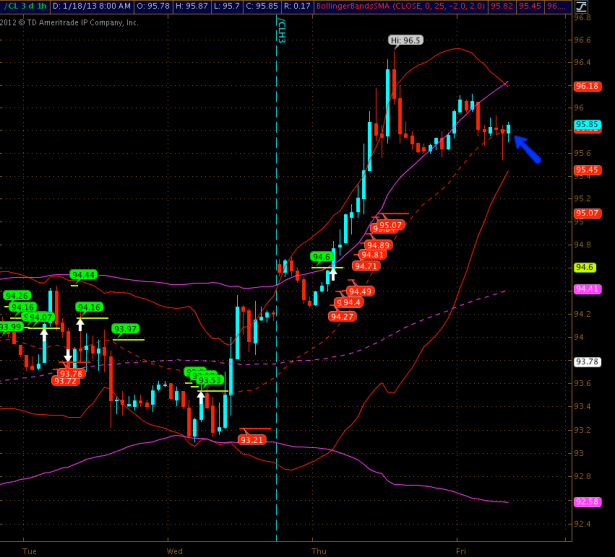This screenshot has width=615, height=557.
Task: Click the white up arrow below 93.53 label
Action: (x=201, y=398)
